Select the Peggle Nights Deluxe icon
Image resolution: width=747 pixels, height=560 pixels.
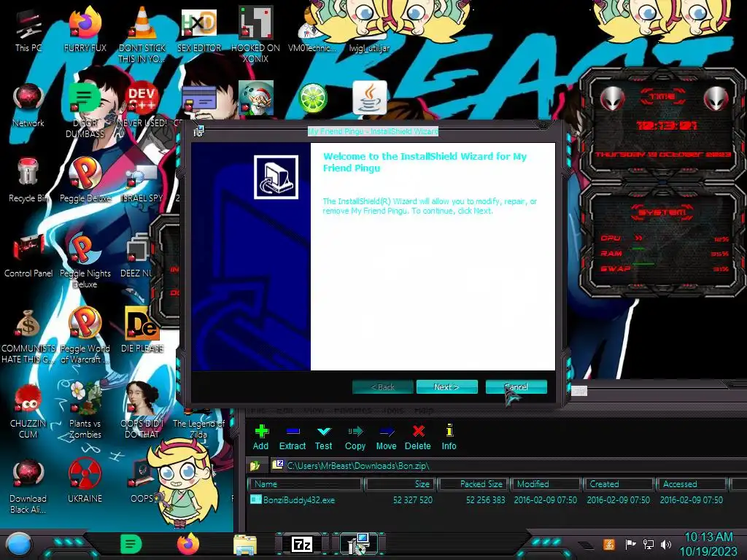pyautogui.click(x=85, y=261)
